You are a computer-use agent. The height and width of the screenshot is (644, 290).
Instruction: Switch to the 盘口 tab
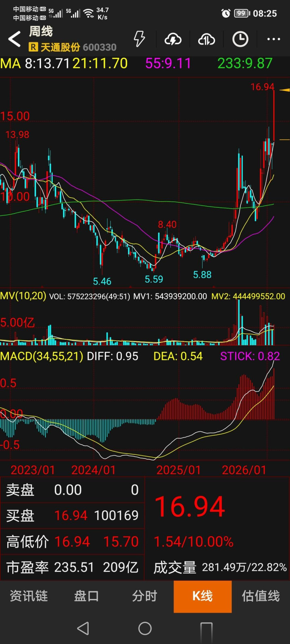point(87,596)
